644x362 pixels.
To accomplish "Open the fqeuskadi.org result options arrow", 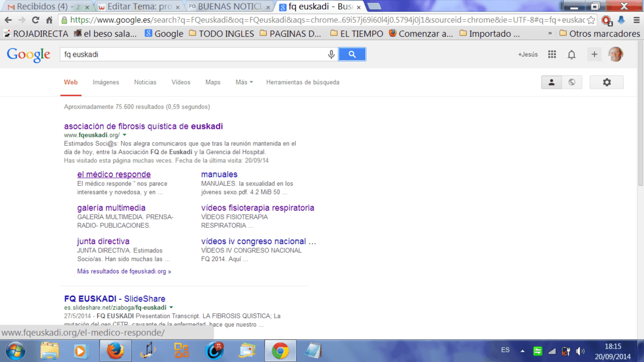I will (x=125, y=135).
